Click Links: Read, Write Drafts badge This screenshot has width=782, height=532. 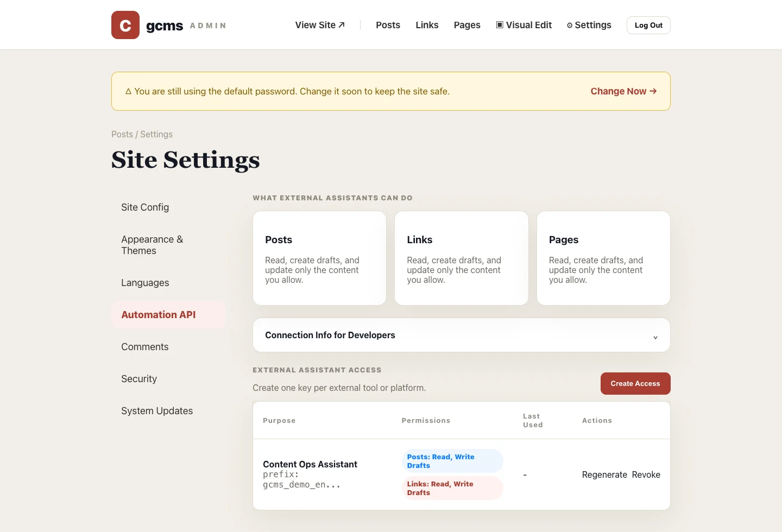pos(452,488)
